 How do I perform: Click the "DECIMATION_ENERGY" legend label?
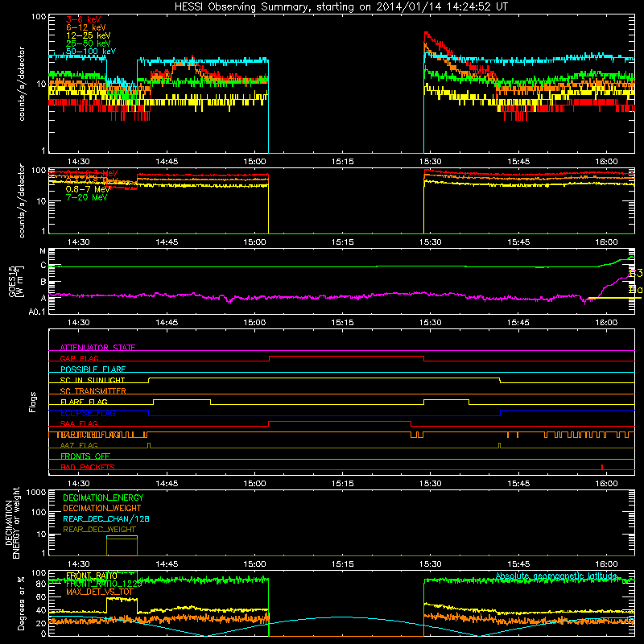[103, 497]
